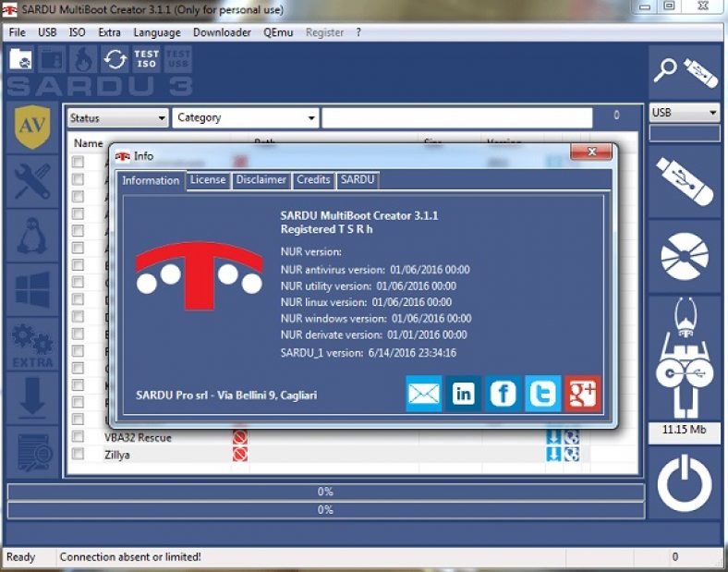This screenshot has height=572, width=728.
Task: Click the Connection absent or limited status
Action: point(130,556)
